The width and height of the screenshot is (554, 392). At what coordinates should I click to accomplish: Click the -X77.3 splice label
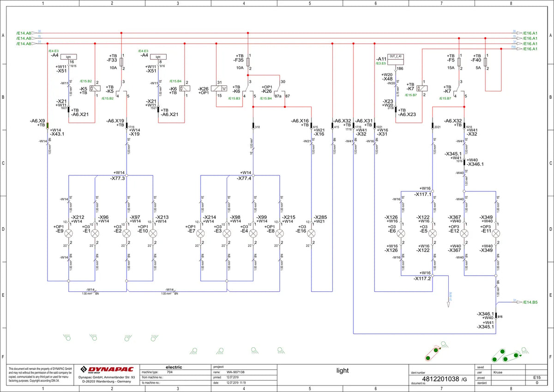click(118, 178)
